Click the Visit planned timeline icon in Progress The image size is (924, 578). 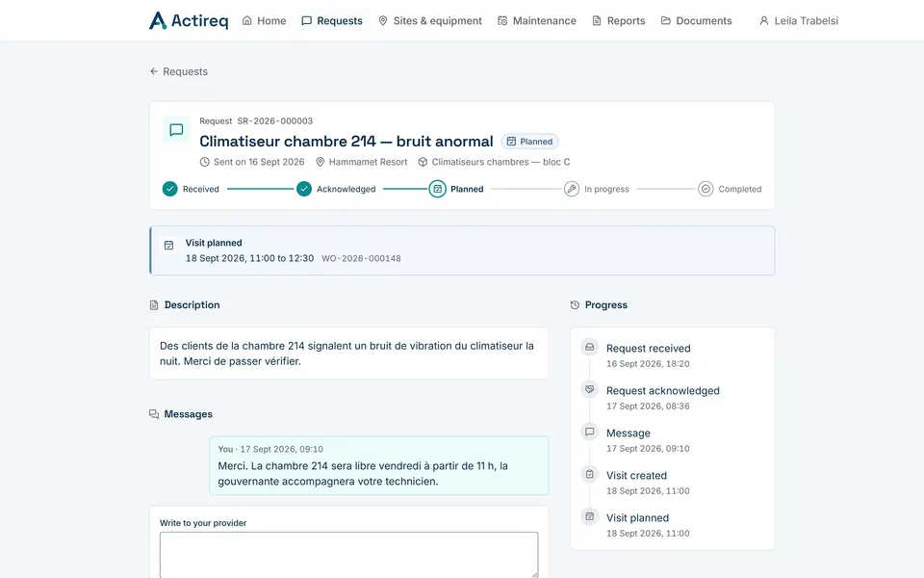589,516
